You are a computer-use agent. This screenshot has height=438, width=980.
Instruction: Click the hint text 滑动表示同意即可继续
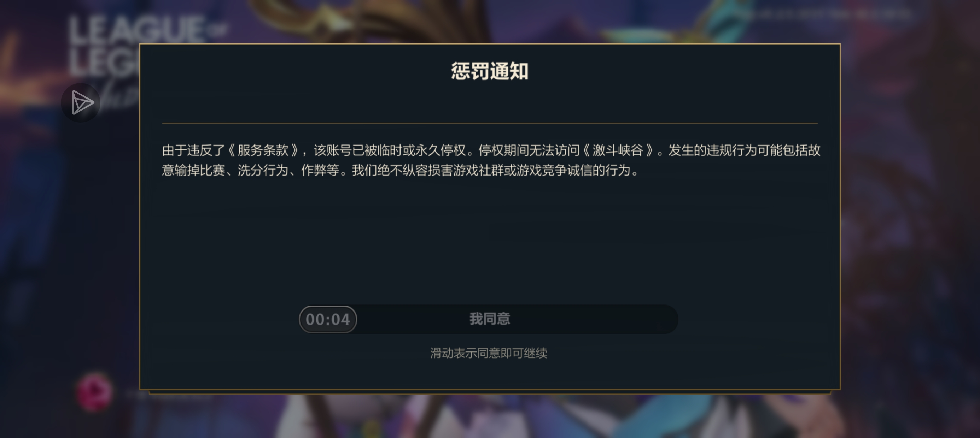click(489, 353)
